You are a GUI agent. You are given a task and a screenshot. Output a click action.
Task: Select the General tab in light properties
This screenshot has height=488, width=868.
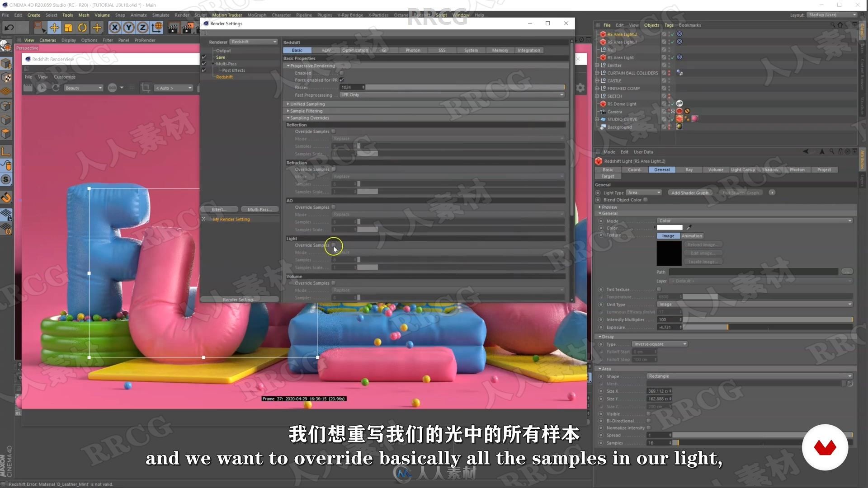(662, 169)
